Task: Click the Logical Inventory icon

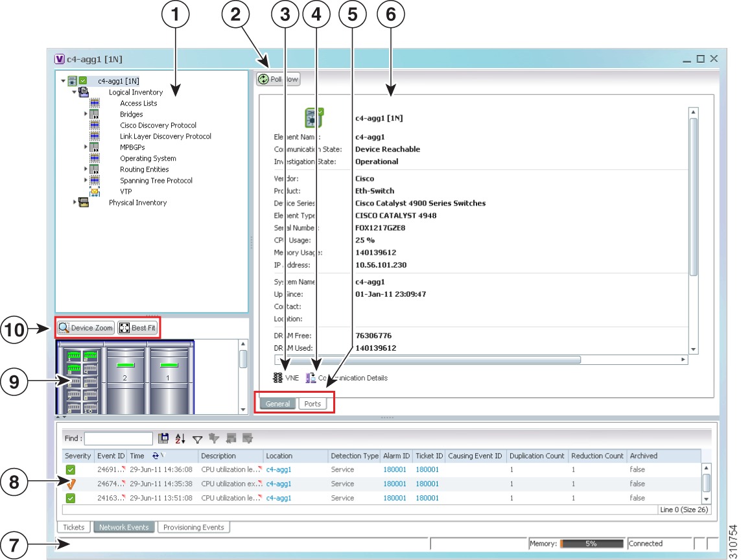Action: click(x=84, y=91)
